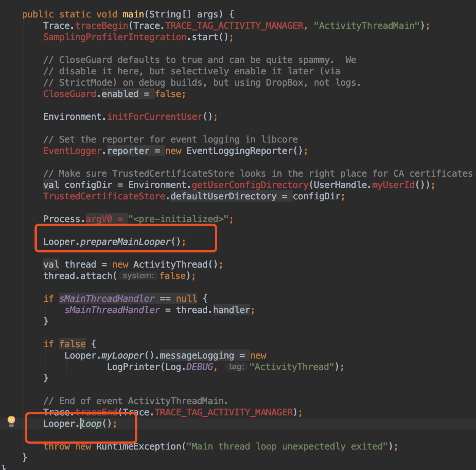
Task: Click 'Log.DEBUG' constant
Action: point(189,367)
